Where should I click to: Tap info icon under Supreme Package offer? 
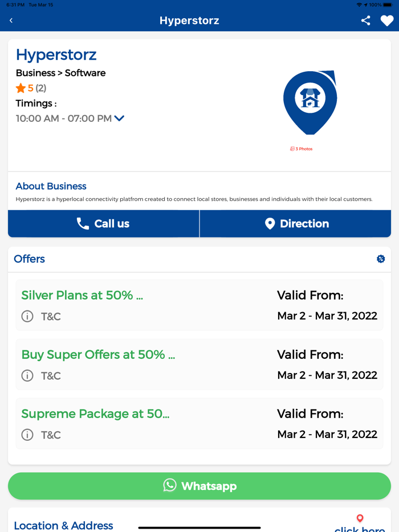pyautogui.click(x=27, y=435)
